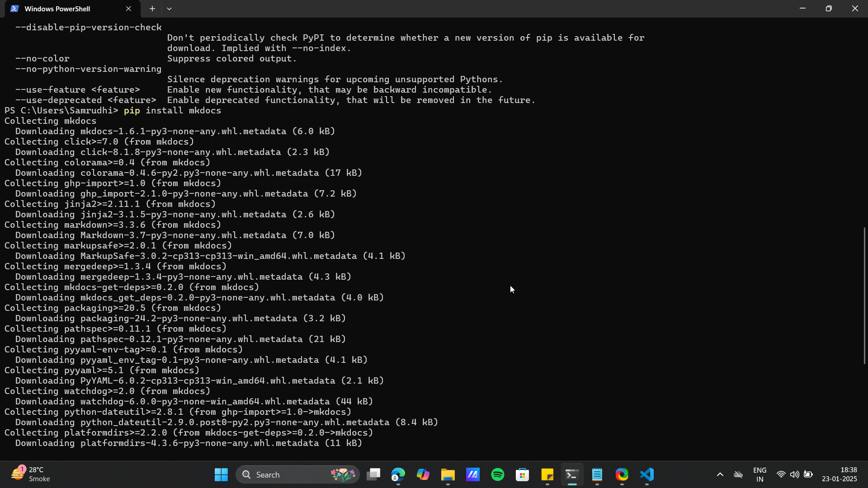Click the '--no-color' option text
The image size is (868, 488).
coord(42,59)
